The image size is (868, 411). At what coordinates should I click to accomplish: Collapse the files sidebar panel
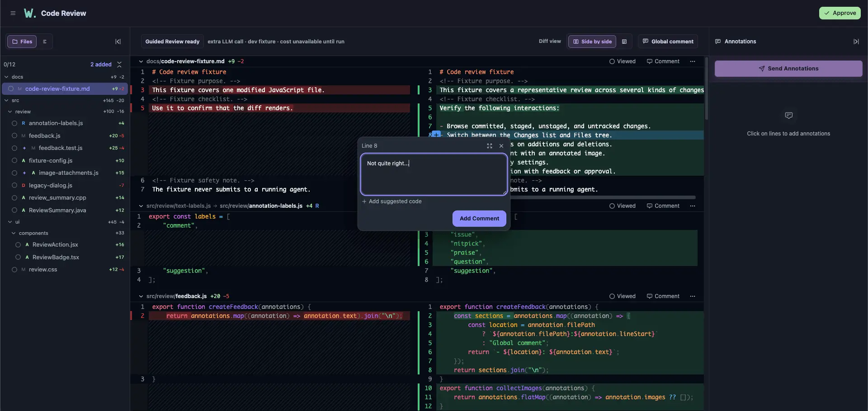tap(118, 42)
